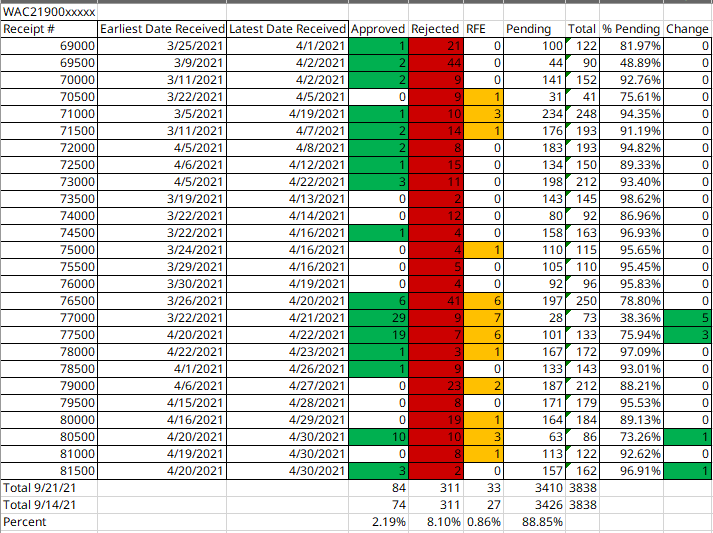This screenshot has height=533, width=713.
Task: Select Pending total cell showing 3410
Action: (534, 488)
